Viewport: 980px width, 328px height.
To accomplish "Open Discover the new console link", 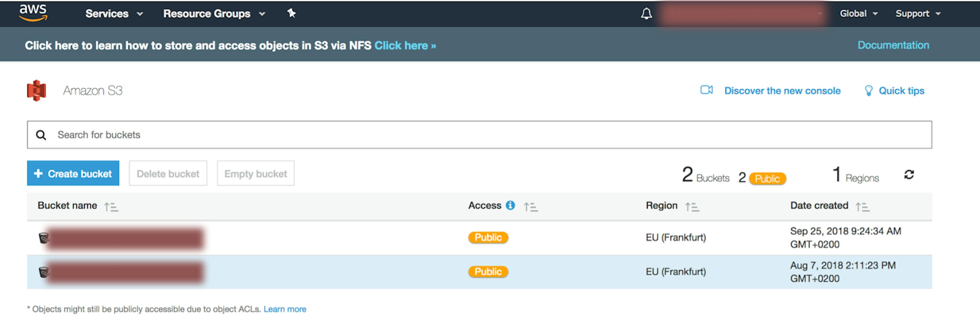I will (782, 91).
